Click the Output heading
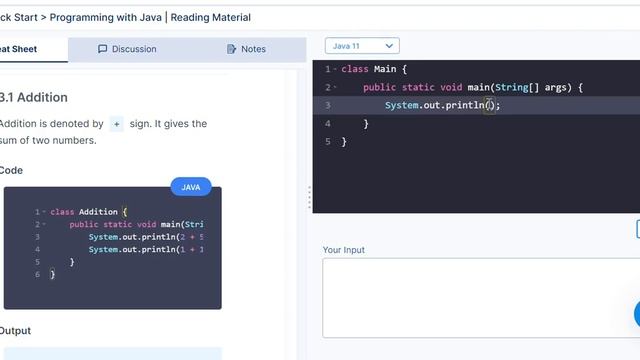Viewport: 640px width, 360px height. (x=15, y=331)
